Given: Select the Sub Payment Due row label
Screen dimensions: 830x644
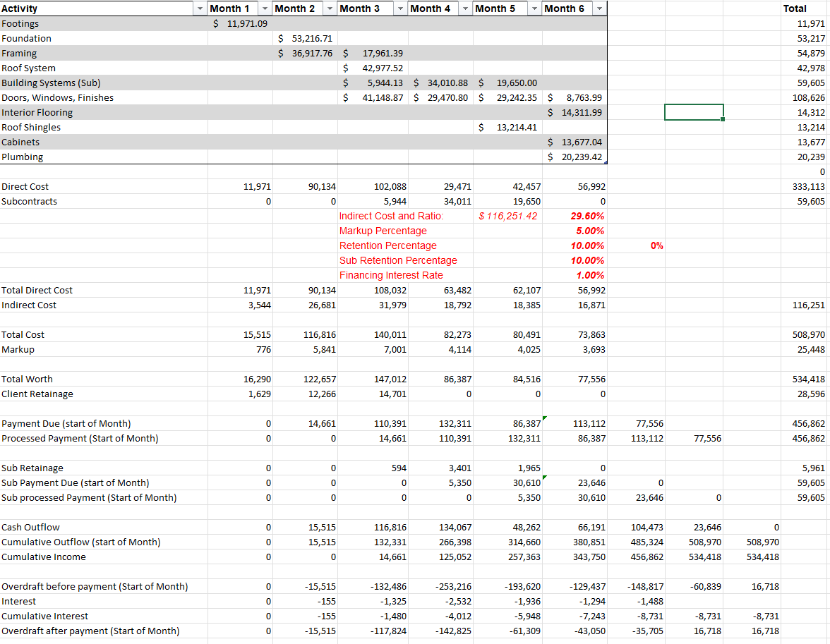Looking at the screenshot, I should (75, 482).
